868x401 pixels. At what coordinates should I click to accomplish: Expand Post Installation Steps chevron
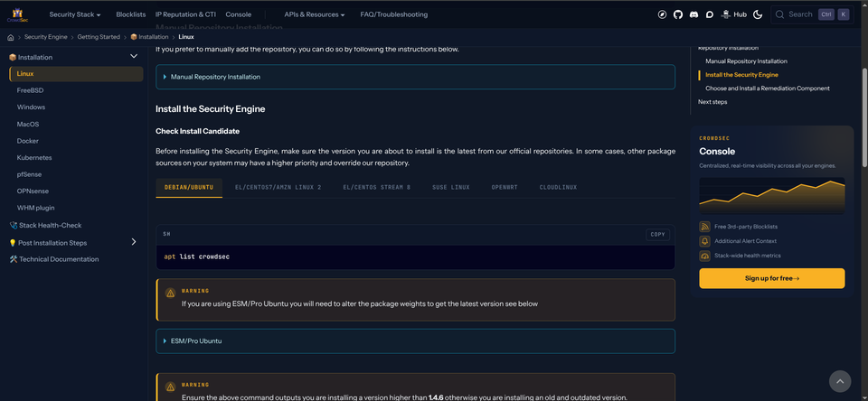134,242
